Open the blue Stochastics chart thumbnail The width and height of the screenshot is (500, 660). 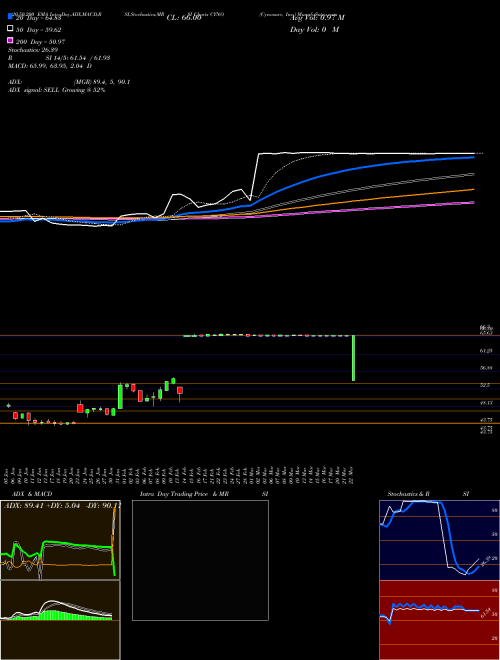pos(439,540)
